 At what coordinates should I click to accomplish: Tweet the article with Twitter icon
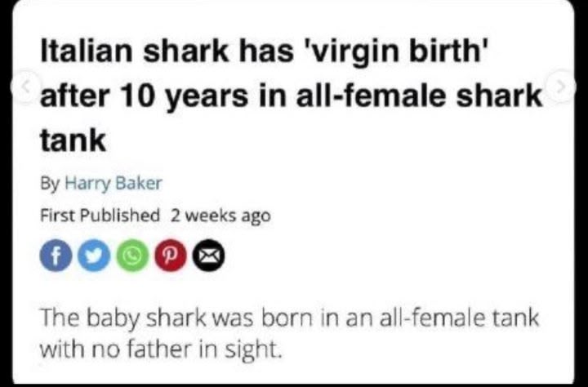click(94, 256)
